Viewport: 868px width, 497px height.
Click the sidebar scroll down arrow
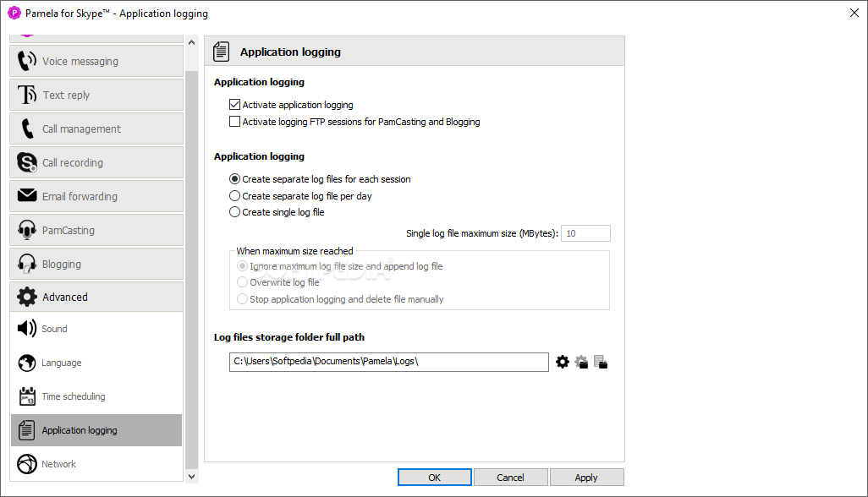click(x=191, y=476)
